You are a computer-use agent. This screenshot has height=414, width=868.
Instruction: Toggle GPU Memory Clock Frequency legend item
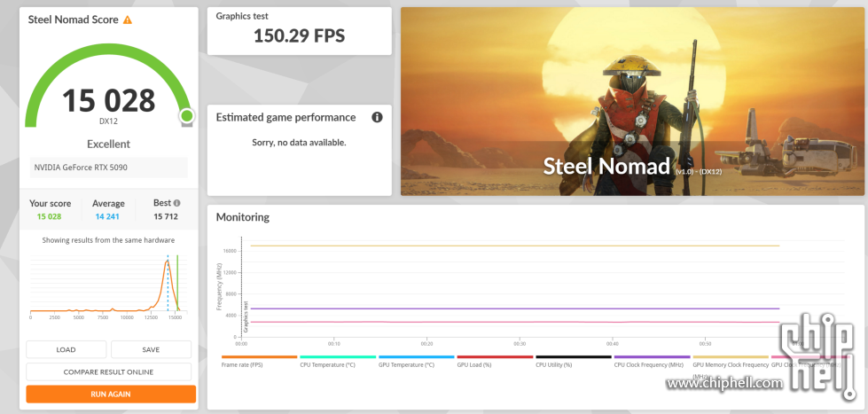pyautogui.click(x=731, y=369)
